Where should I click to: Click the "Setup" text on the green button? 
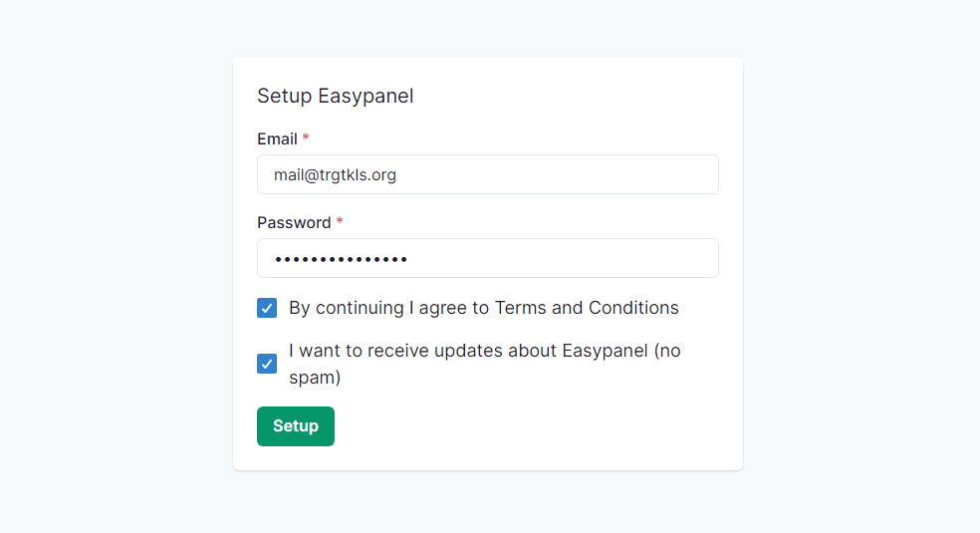pos(296,426)
